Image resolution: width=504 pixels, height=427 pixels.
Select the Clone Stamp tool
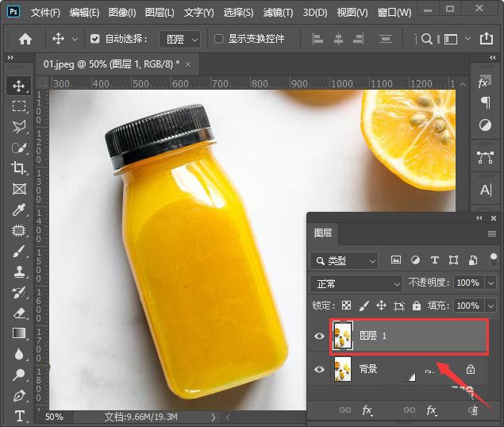point(18,271)
